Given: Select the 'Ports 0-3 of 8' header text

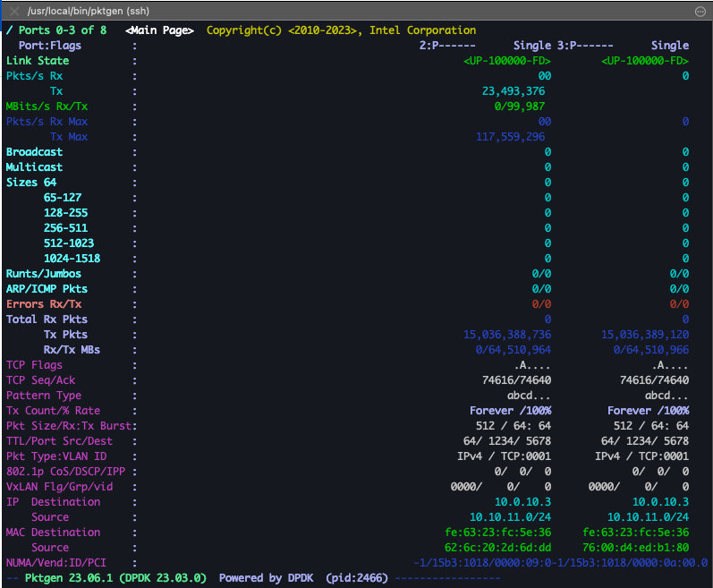Looking at the screenshot, I should [63, 30].
